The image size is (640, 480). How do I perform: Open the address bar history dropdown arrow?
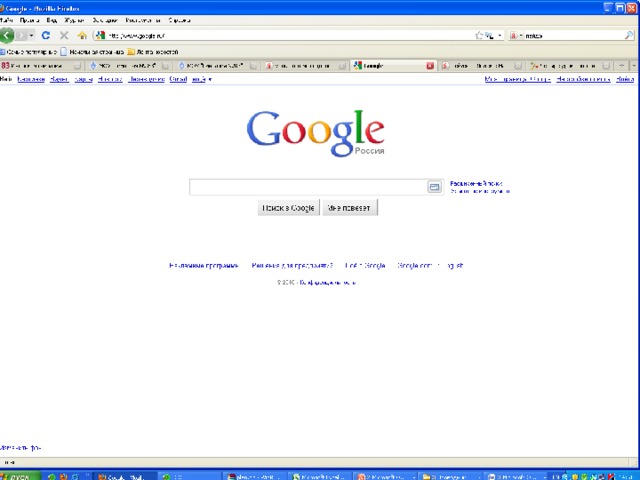[x=500, y=36]
